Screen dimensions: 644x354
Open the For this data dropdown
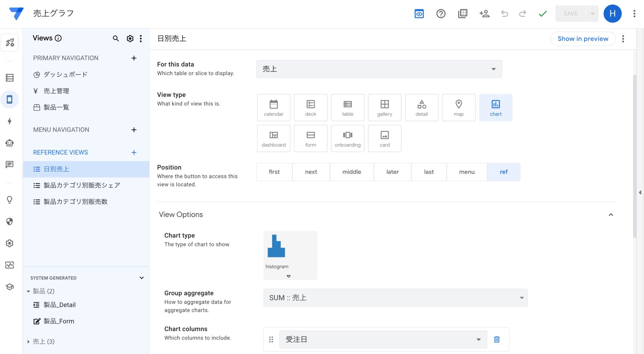(x=379, y=69)
